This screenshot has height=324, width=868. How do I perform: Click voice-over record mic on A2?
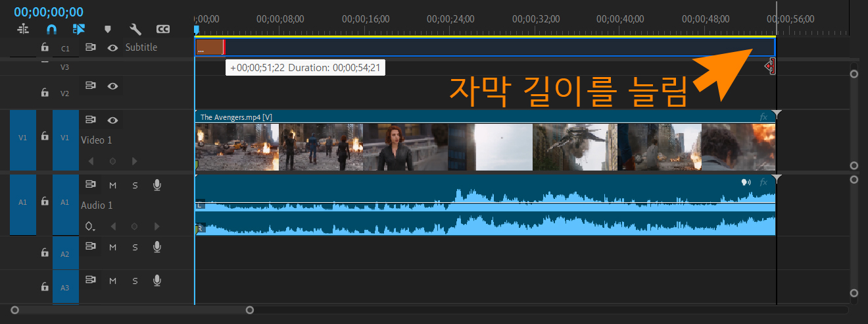tap(157, 246)
